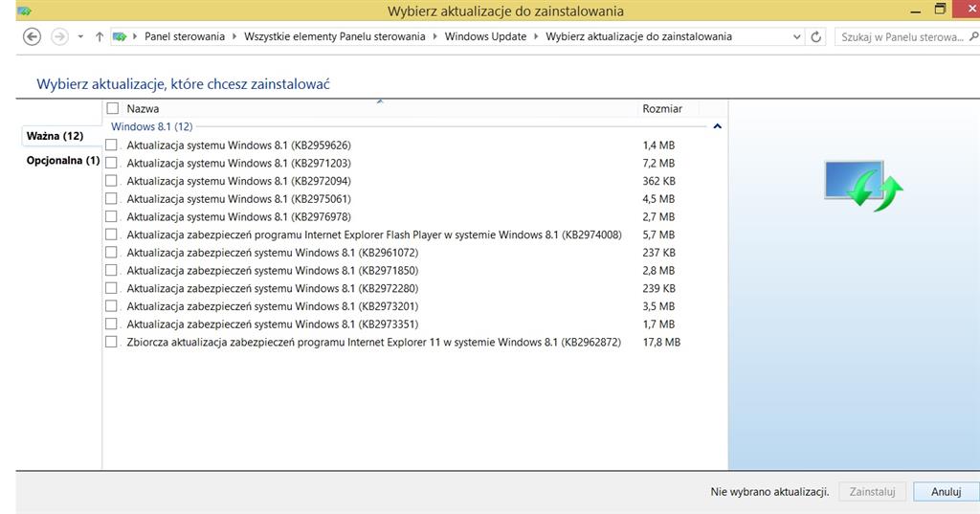Check the update KB2972094 checkbox
The height and width of the screenshot is (514, 980).
click(111, 181)
